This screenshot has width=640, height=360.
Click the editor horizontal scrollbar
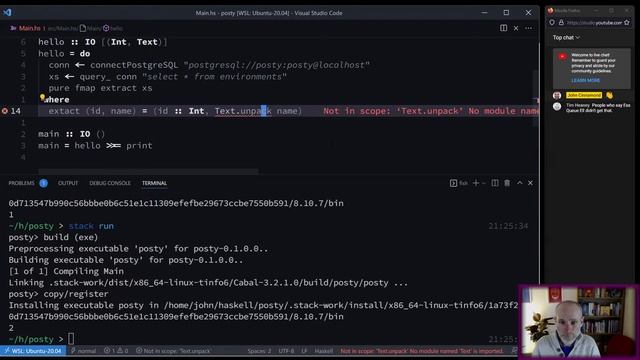148,171
